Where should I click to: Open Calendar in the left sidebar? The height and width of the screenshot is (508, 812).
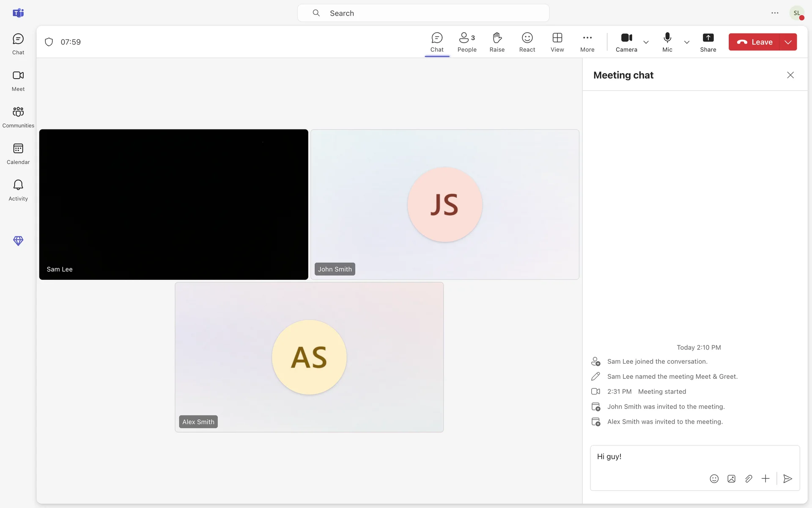pos(18,154)
